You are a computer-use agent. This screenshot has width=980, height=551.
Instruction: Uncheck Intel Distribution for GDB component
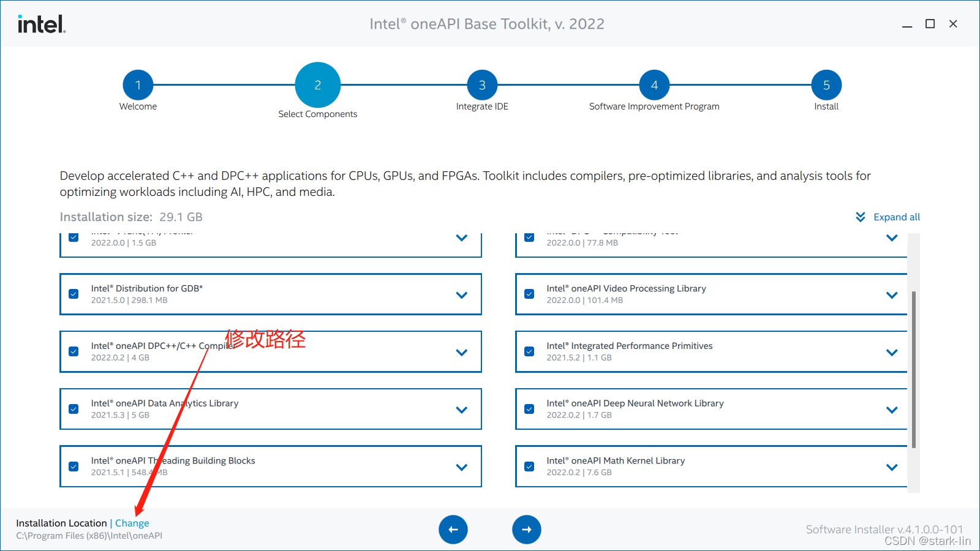click(x=73, y=294)
